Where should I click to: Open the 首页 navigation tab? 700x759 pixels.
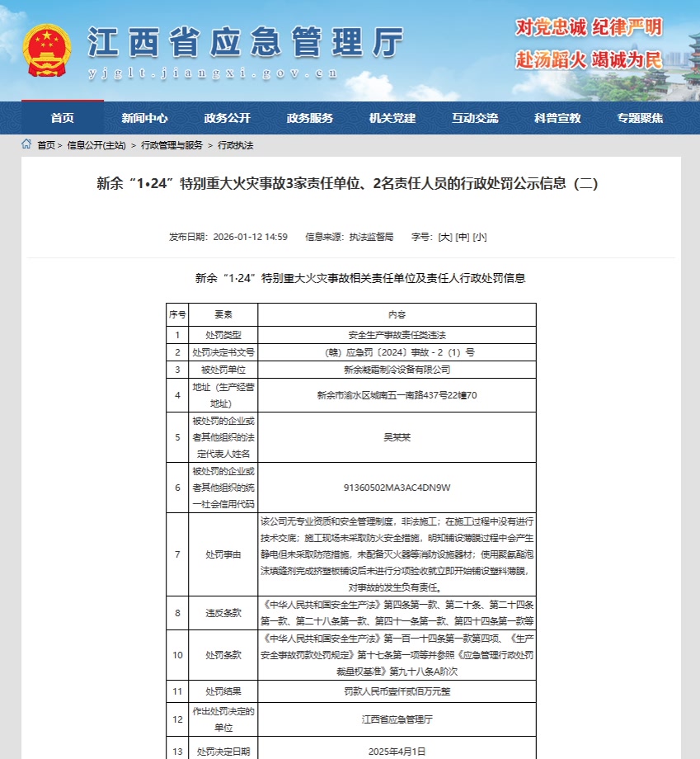pos(62,118)
